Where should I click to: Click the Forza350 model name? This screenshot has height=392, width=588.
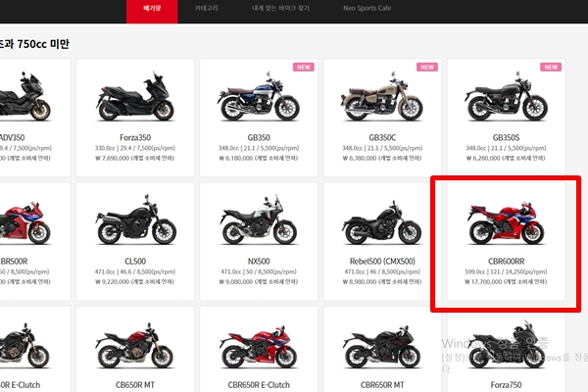[134, 138]
